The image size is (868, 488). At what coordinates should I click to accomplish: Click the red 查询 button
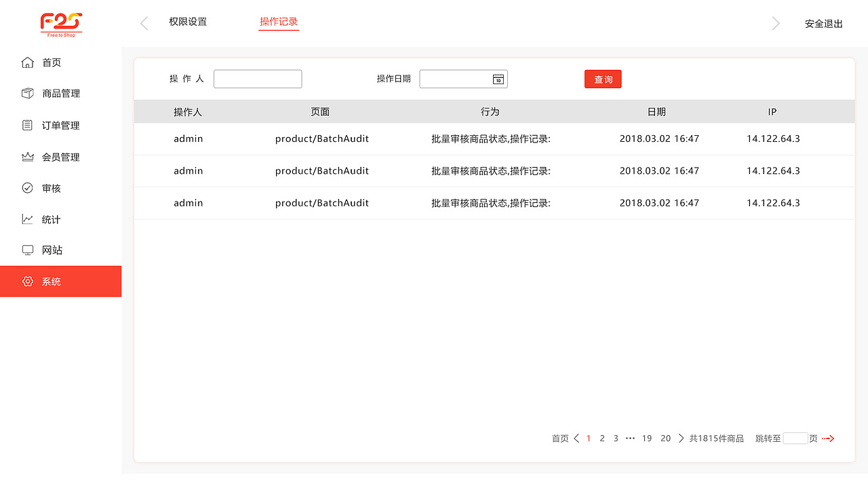pos(603,79)
